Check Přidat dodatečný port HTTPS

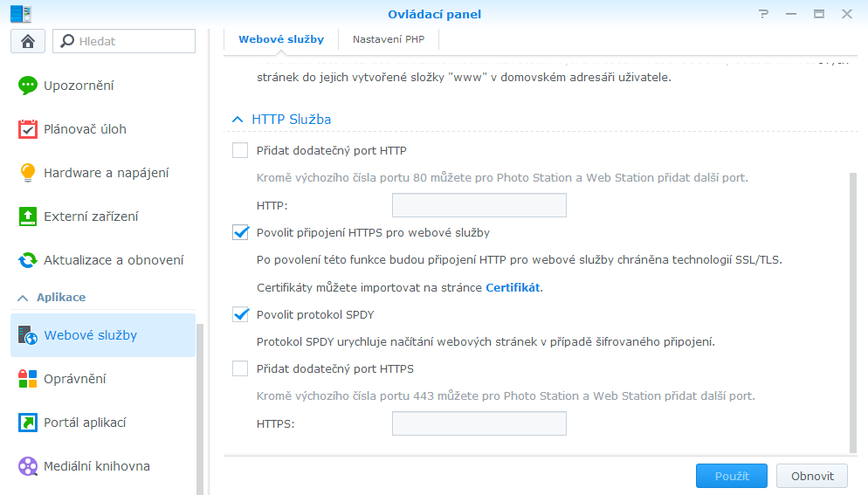point(241,368)
